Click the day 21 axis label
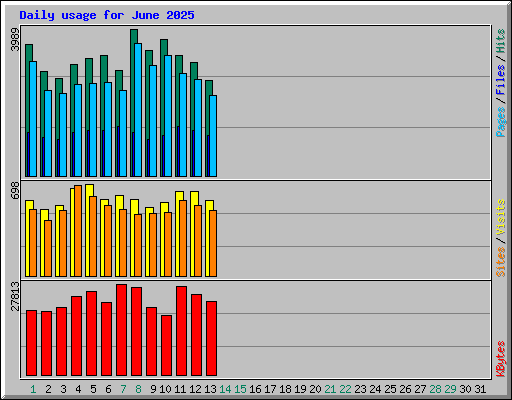Viewport: 512px width, 400px height. pos(330,389)
